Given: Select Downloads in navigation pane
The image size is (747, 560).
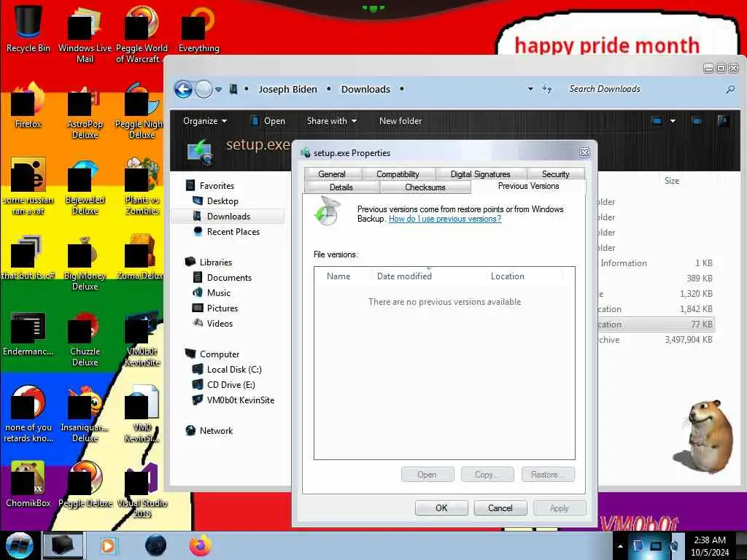Looking at the screenshot, I should pos(228,216).
